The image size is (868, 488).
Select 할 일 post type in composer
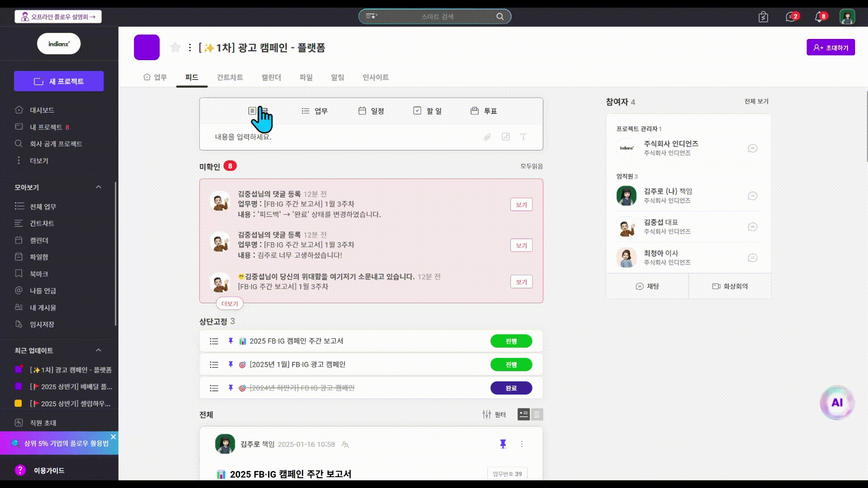click(428, 111)
